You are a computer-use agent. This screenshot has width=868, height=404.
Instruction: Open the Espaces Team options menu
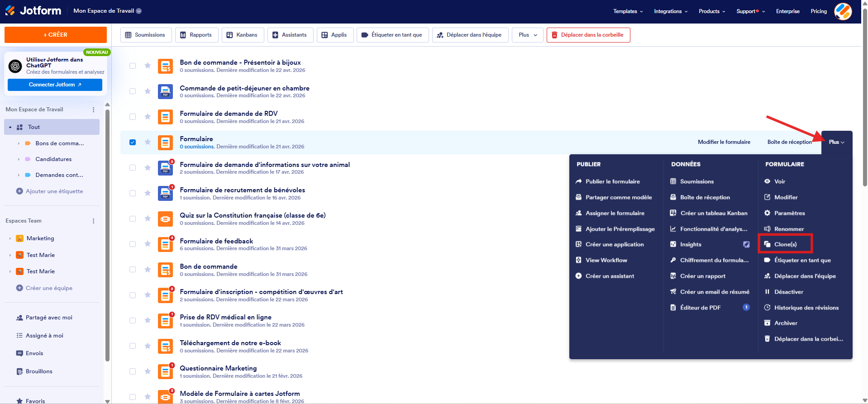94,221
